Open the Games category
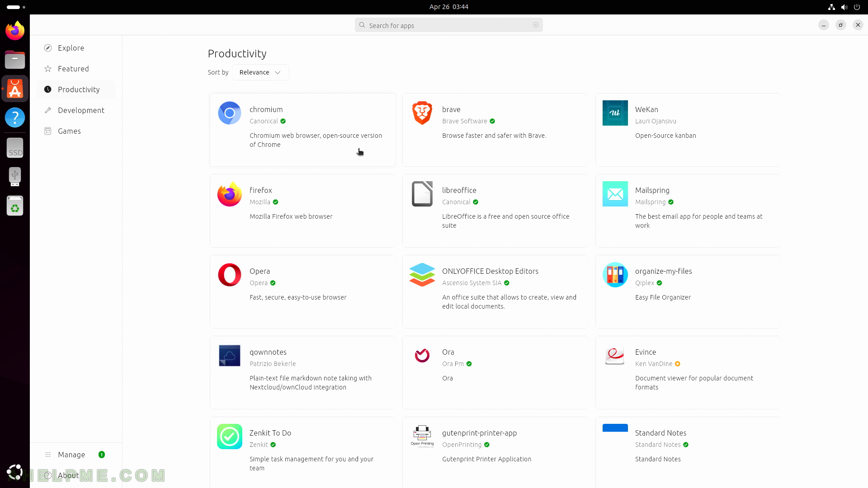Image resolution: width=868 pixels, height=488 pixels. pos(76,131)
